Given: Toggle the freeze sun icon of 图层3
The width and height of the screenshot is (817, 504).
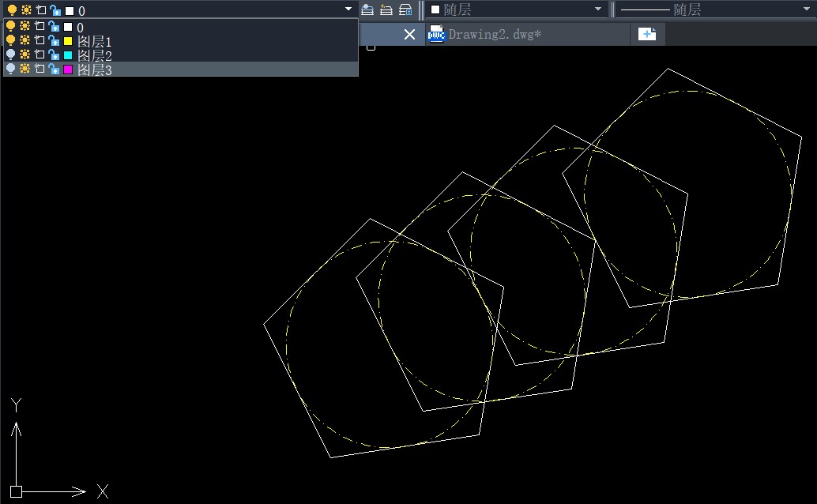Looking at the screenshot, I should pos(25,68).
